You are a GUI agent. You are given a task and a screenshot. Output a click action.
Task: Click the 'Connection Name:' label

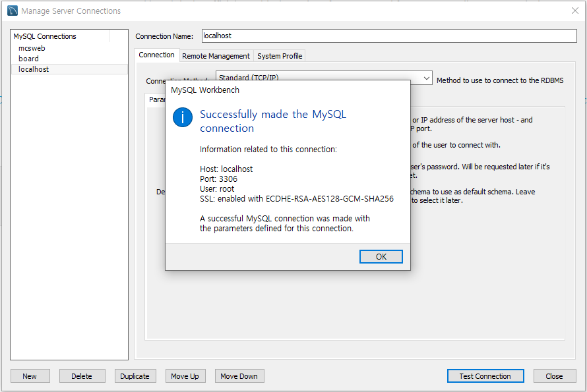tap(164, 36)
